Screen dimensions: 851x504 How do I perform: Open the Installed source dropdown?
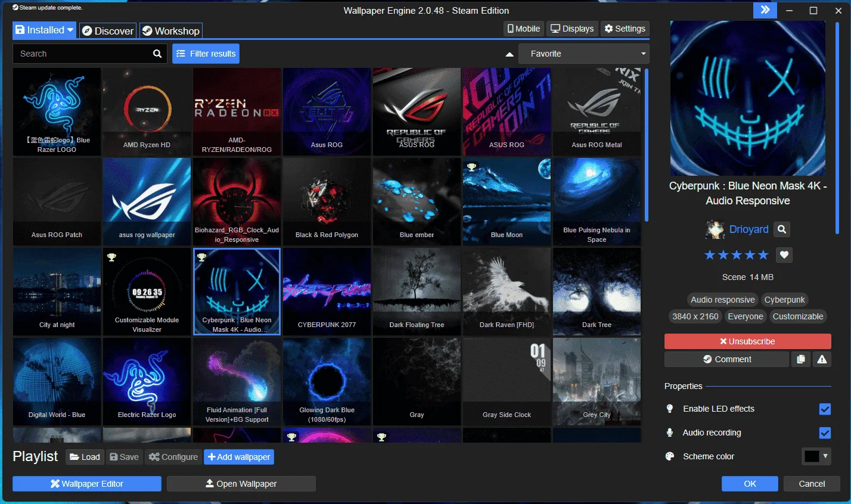[45, 30]
